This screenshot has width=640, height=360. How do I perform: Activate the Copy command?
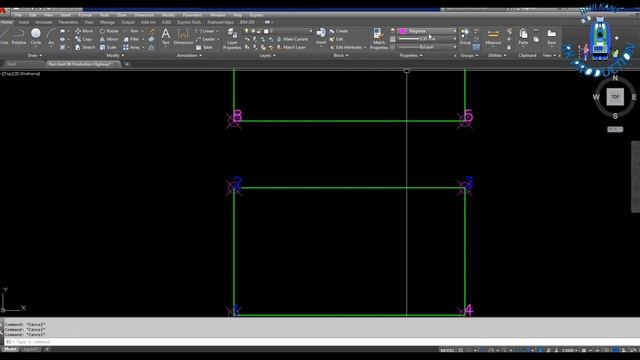tap(84, 39)
